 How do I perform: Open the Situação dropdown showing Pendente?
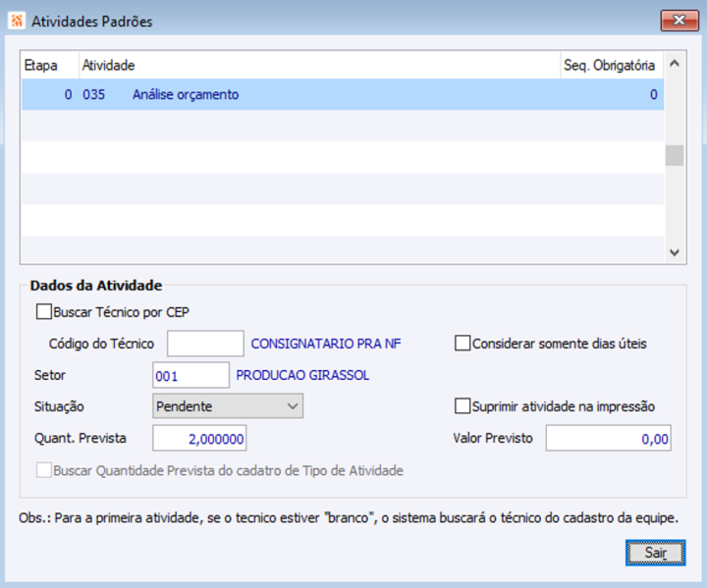point(228,406)
